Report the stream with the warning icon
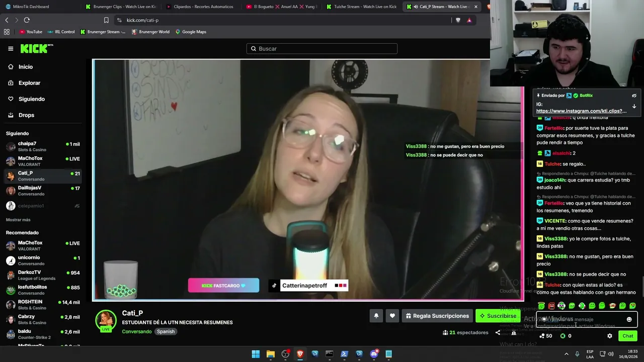The image size is (644, 362). tap(514, 332)
